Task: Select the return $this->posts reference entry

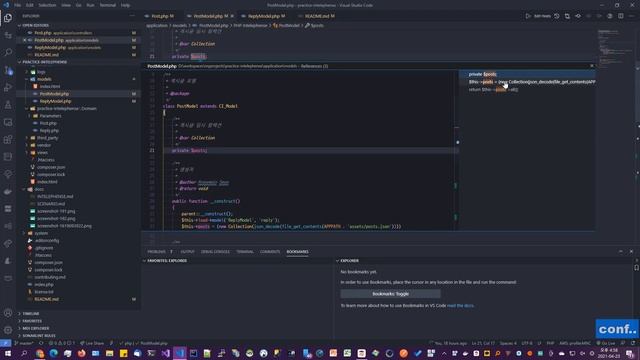Action: pyautogui.click(x=527, y=89)
